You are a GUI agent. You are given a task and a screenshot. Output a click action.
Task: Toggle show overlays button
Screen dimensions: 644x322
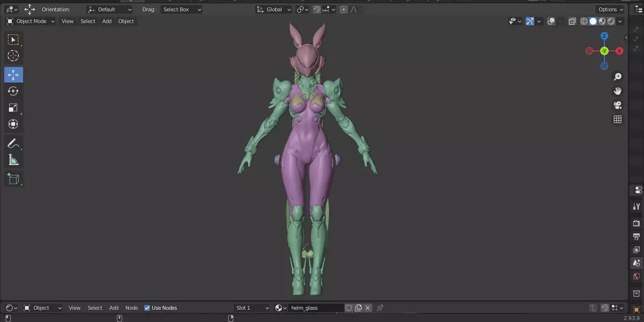[x=551, y=21]
